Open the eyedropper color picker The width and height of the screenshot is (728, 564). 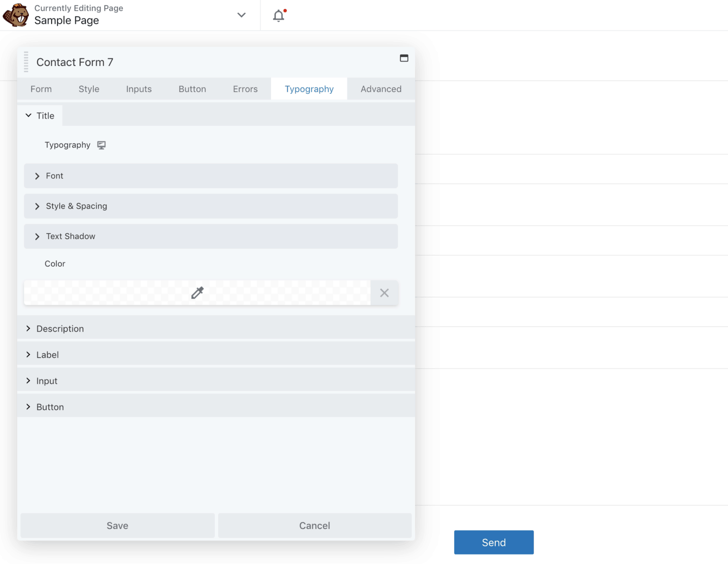click(x=197, y=293)
